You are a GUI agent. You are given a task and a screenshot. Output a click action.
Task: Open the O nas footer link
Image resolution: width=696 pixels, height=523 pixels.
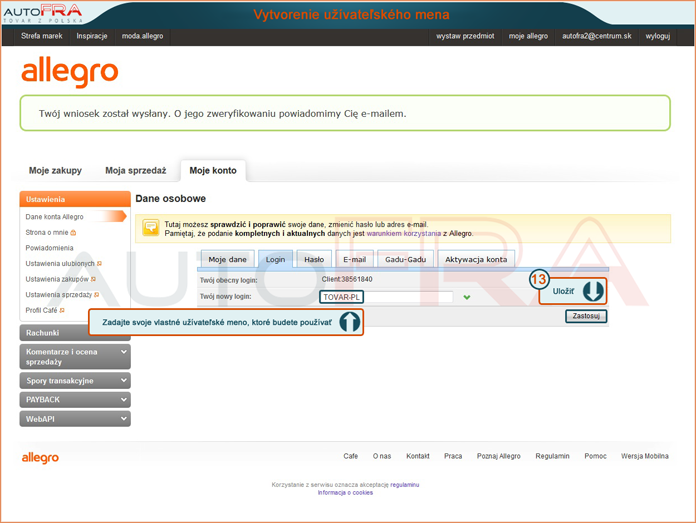(x=382, y=456)
